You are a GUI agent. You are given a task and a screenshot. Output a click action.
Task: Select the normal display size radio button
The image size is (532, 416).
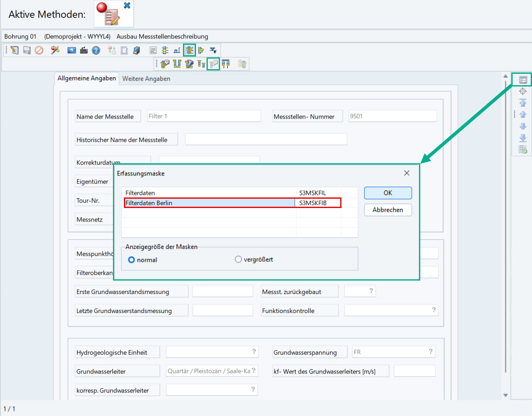point(132,260)
